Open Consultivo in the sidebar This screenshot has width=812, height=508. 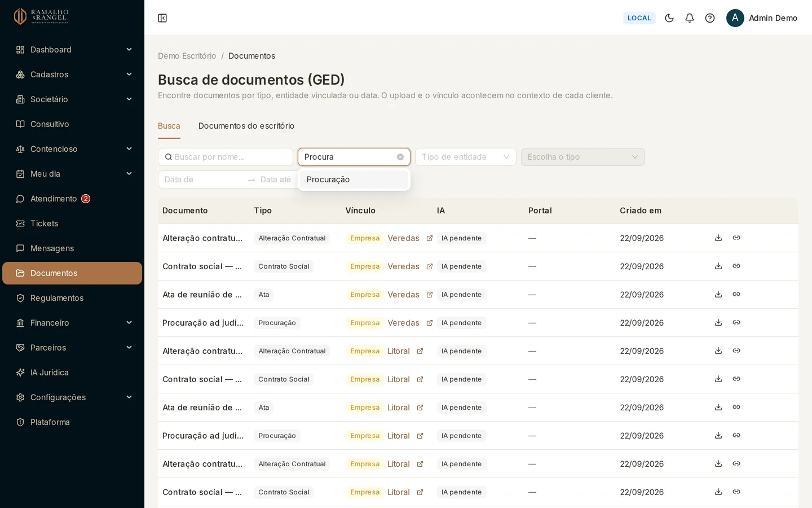[x=72, y=124]
